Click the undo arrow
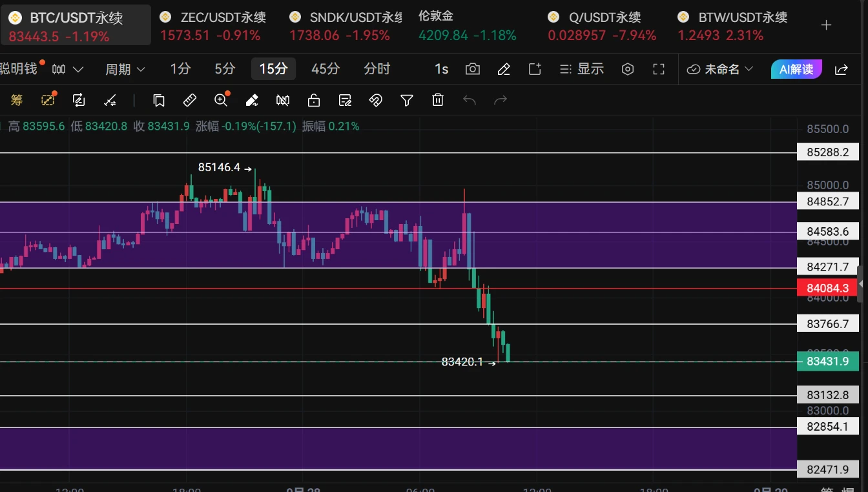The height and width of the screenshot is (492, 868). pos(470,100)
